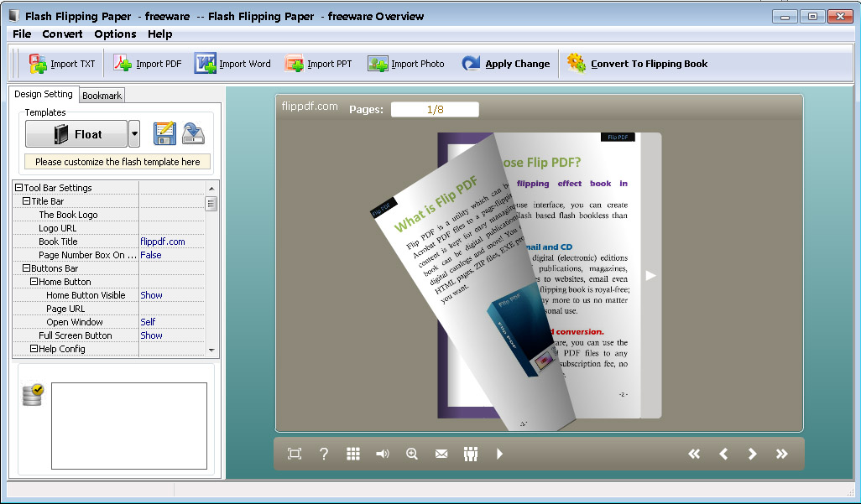Save the current template settings
Image resolution: width=861 pixels, height=504 pixels.
[x=164, y=133]
